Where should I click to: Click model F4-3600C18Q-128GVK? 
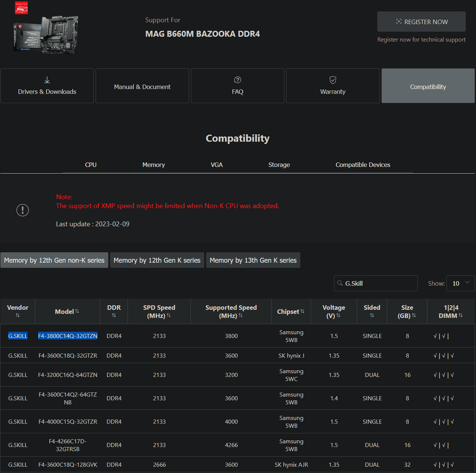(68, 464)
